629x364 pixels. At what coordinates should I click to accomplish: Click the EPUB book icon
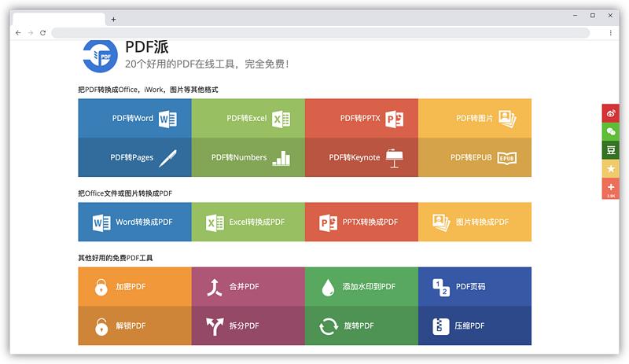(507, 158)
